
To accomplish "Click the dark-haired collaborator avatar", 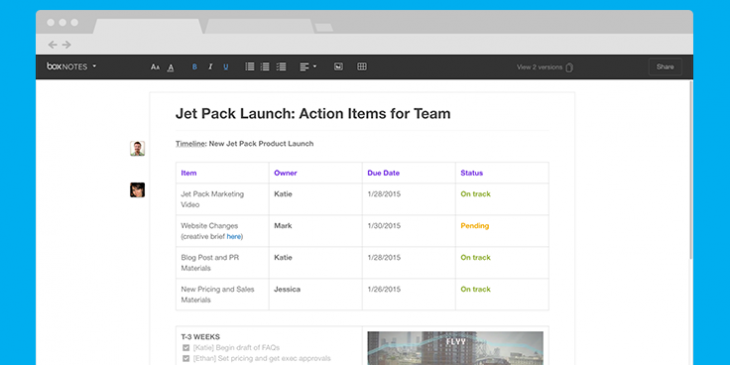I will (x=137, y=189).
